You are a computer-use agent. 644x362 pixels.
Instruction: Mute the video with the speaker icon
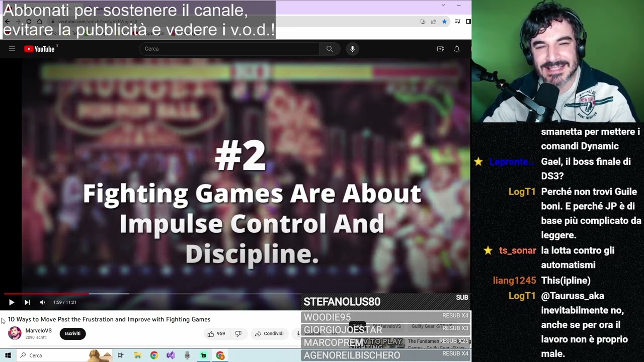pyautogui.click(x=42, y=302)
